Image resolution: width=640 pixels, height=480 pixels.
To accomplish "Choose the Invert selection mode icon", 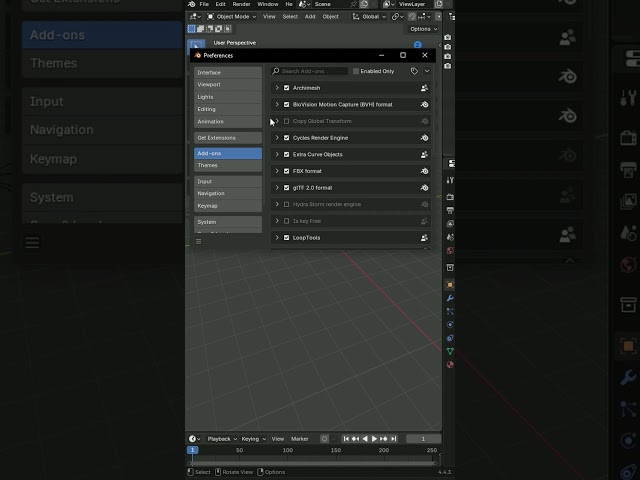I will coord(218,29).
